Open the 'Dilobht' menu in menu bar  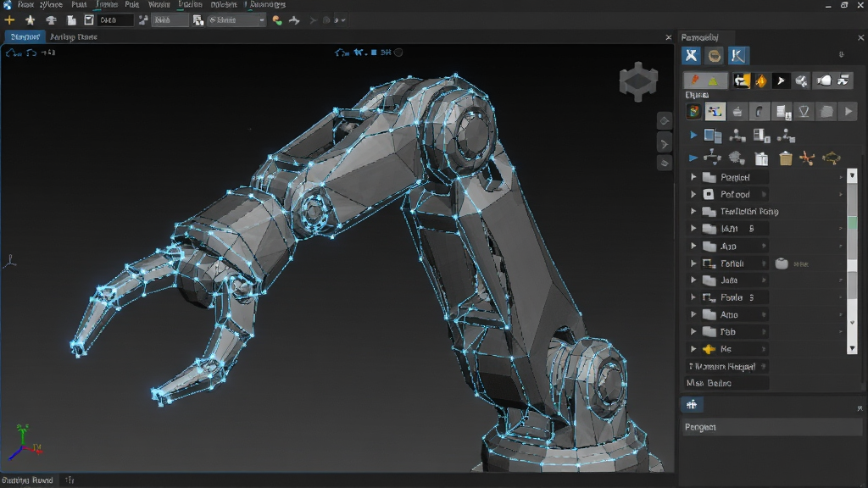click(x=224, y=4)
